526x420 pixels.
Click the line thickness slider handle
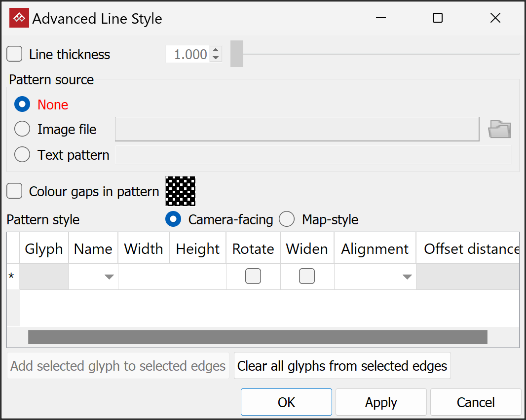(237, 54)
